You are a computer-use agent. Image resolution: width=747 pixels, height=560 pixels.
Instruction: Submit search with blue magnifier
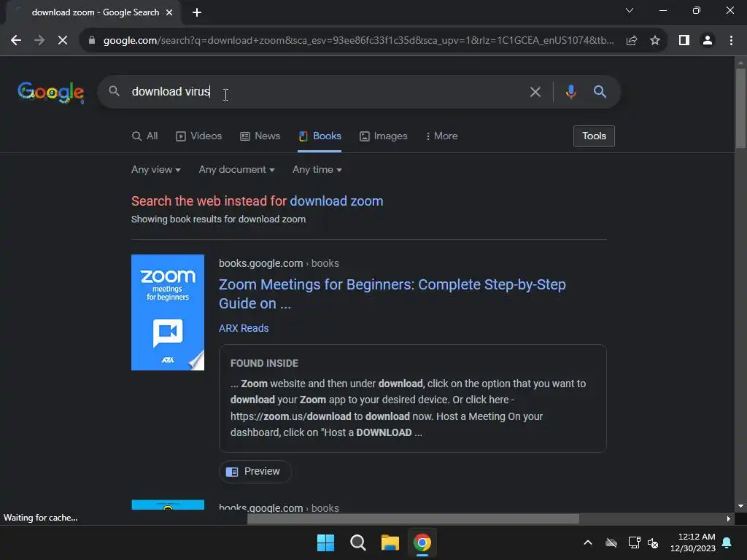tap(600, 91)
